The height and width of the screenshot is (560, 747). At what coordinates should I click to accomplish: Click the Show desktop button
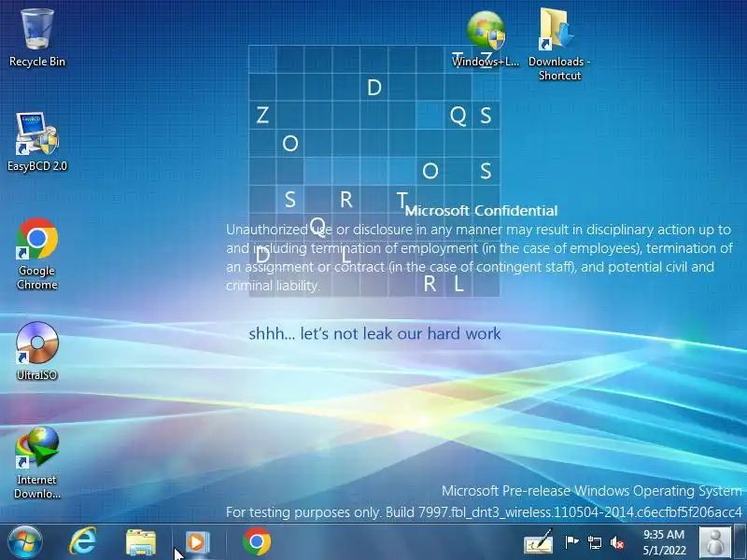pyautogui.click(x=740, y=542)
